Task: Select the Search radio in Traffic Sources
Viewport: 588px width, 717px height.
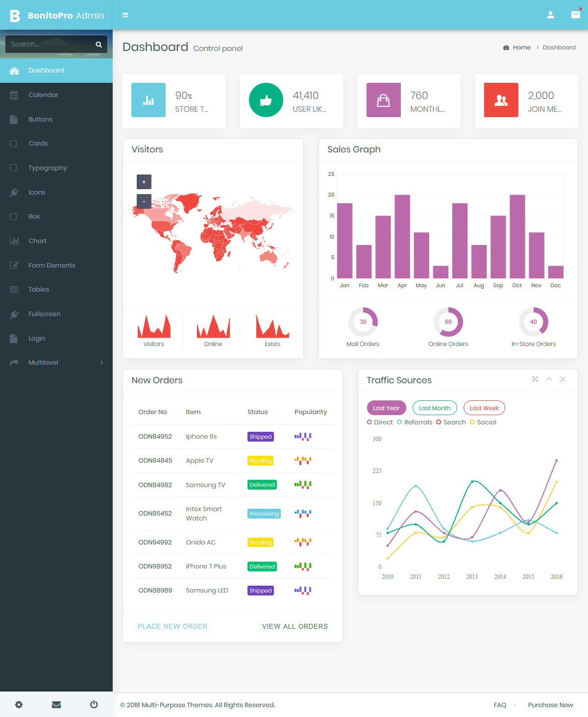Action: pos(439,422)
